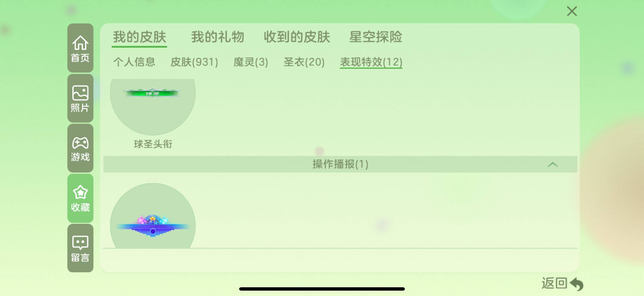Image resolution: width=644 pixels, height=296 pixels.
Task: Open the 收到的皮肤 tab
Action: point(297,37)
